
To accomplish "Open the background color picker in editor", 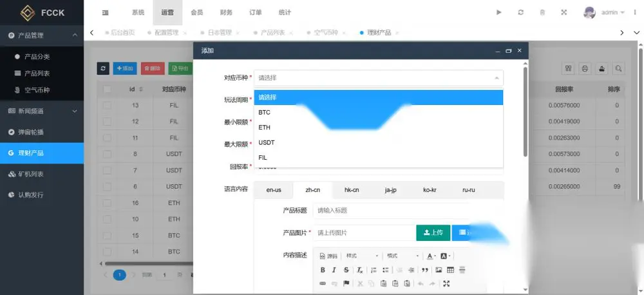I will click(445, 256).
